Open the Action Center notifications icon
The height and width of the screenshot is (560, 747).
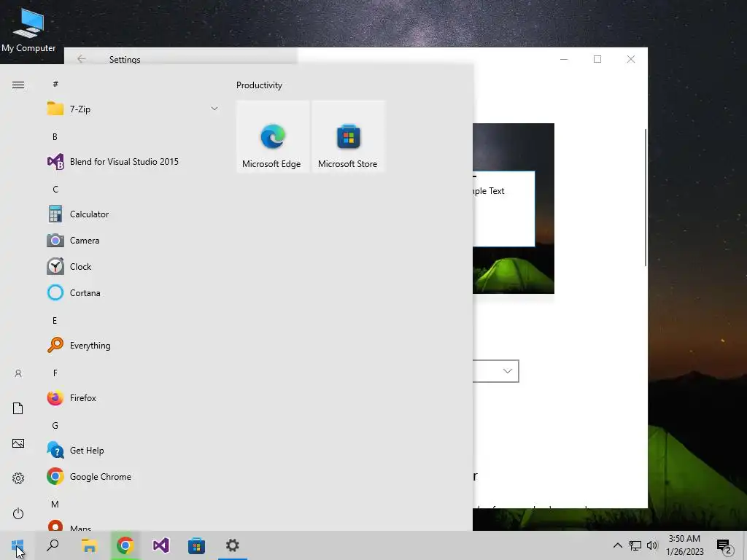[x=724, y=545]
